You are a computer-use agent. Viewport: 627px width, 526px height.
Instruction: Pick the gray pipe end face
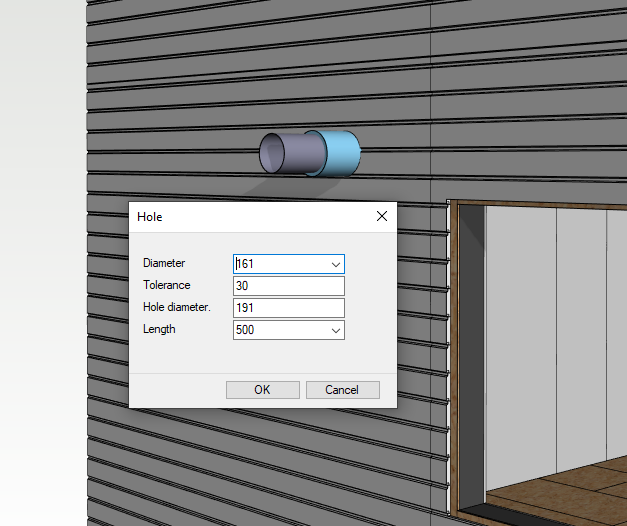(x=273, y=153)
